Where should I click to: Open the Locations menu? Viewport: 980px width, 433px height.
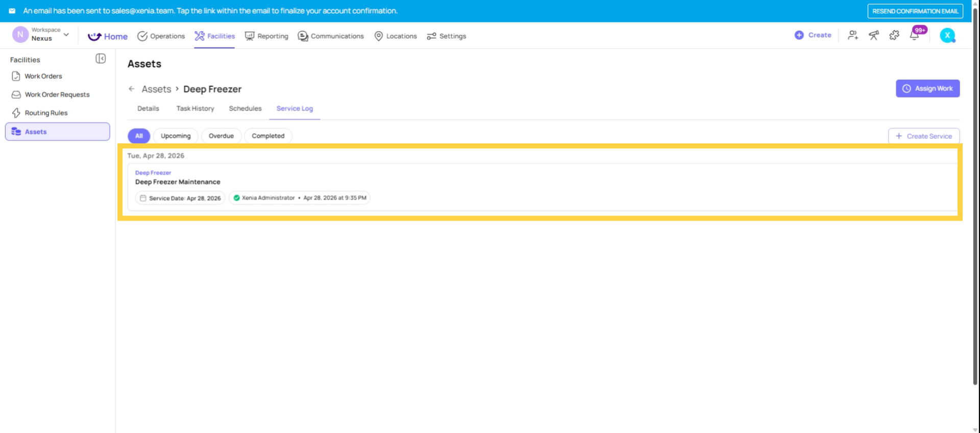396,36
